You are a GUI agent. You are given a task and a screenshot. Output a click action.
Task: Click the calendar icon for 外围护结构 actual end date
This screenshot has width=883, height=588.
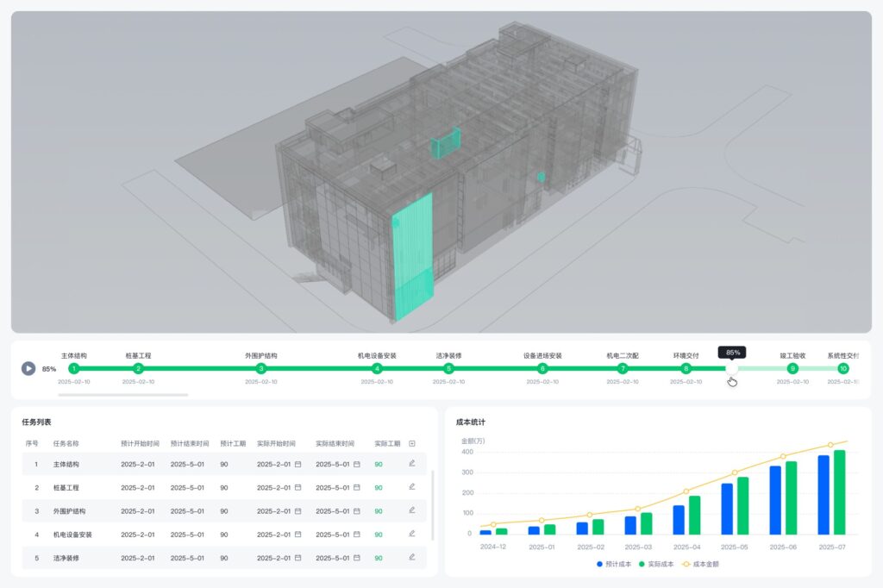click(x=356, y=510)
